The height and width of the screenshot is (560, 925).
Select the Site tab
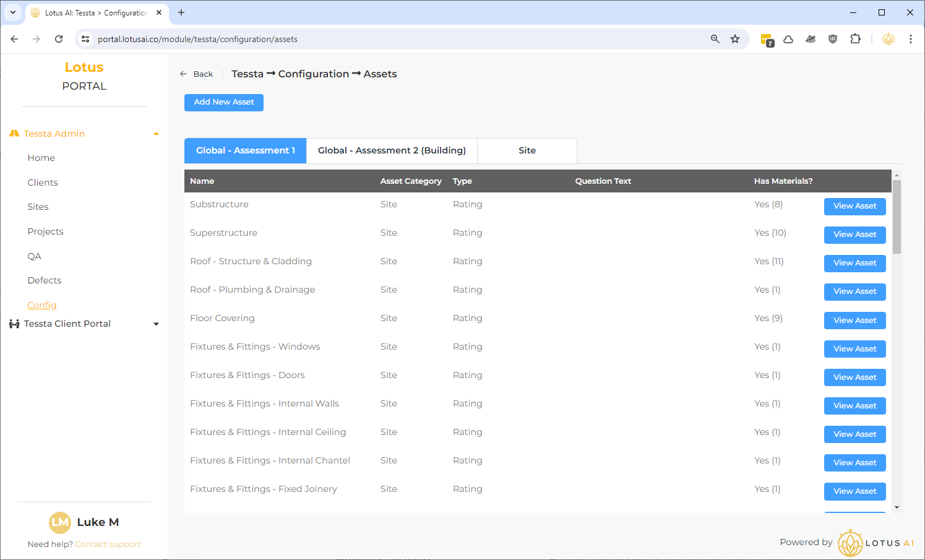tap(527, 150)
